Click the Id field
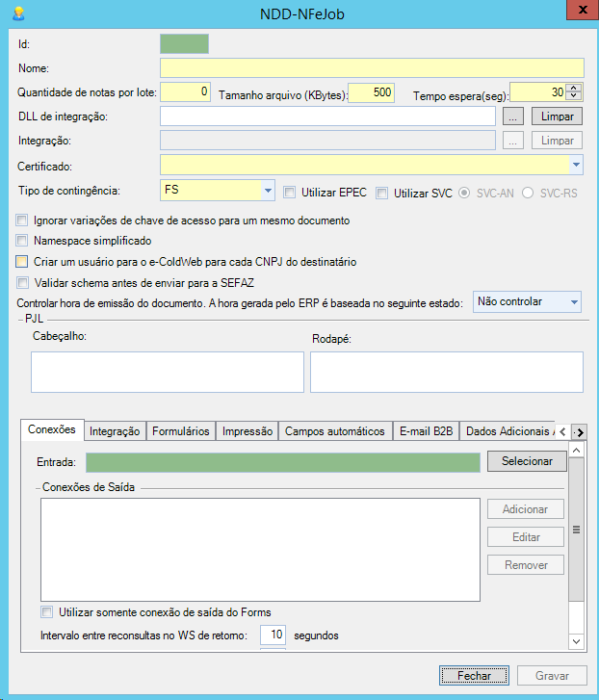The width and height of the screenshot is (599, 700). 184,43
